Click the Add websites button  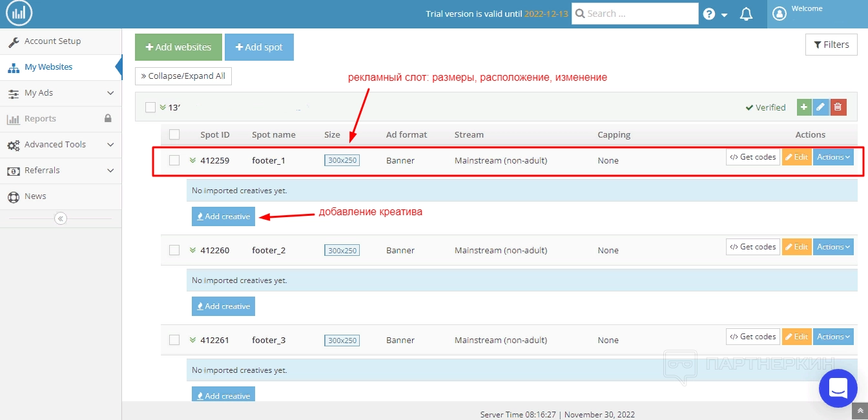click(178, 47)
